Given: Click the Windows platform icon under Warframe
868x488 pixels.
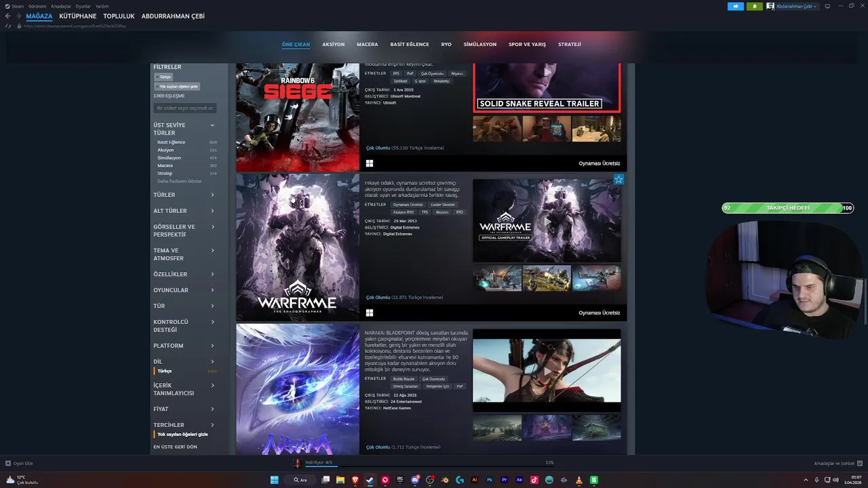Looking at the screenshot, I should [x=370, y=312].
